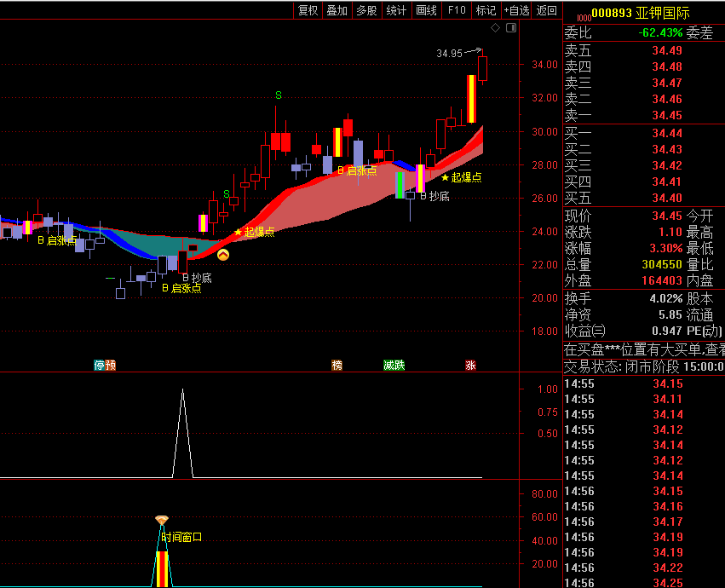Click stock title 000893 亚钾国际

[641, 13]
